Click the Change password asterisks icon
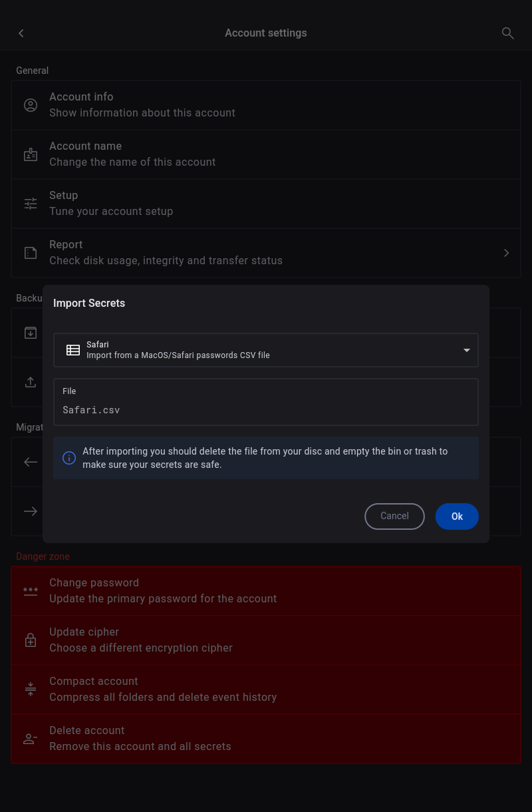Viewport: 532px width, 812px height. [x=31, y=591]
